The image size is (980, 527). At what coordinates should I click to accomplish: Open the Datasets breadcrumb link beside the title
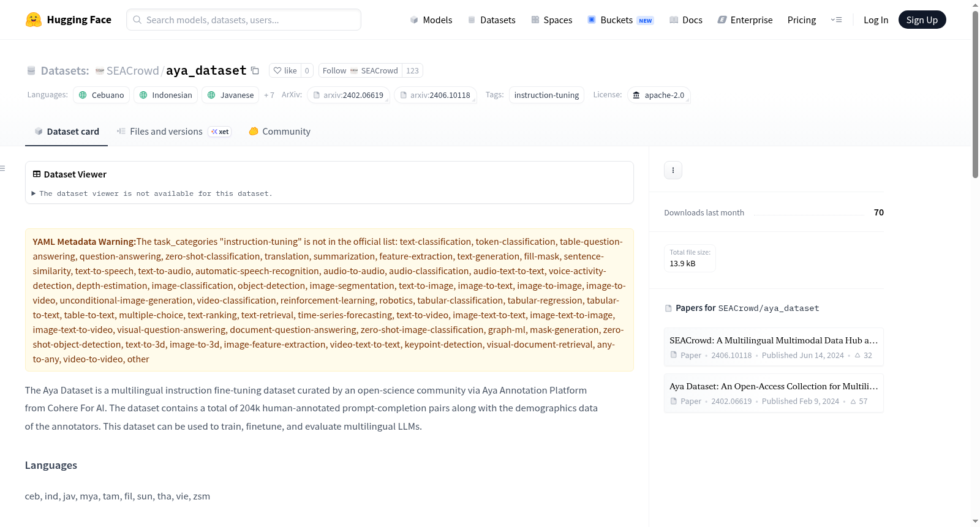point(65,71)
